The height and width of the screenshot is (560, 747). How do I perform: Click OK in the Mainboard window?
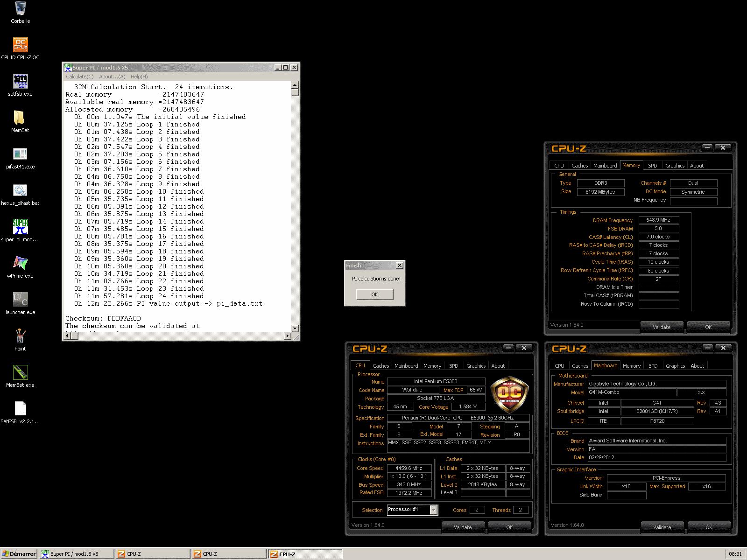click(x=709, y=527)
